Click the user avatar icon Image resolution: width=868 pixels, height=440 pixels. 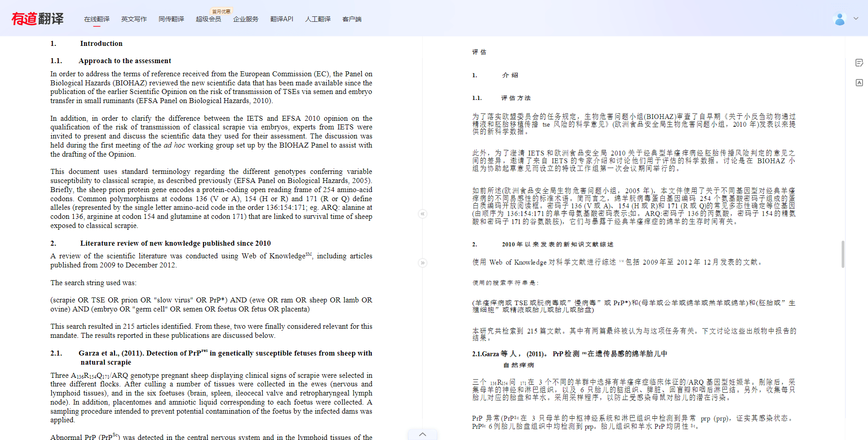click(x=840, y=19)
